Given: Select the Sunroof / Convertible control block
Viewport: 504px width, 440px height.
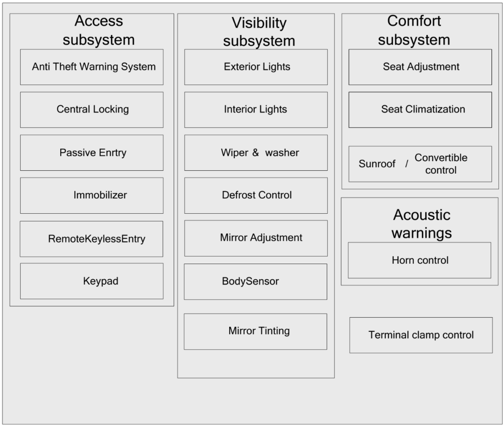Looking at the screenshot, I should click(x=420, y=164).
